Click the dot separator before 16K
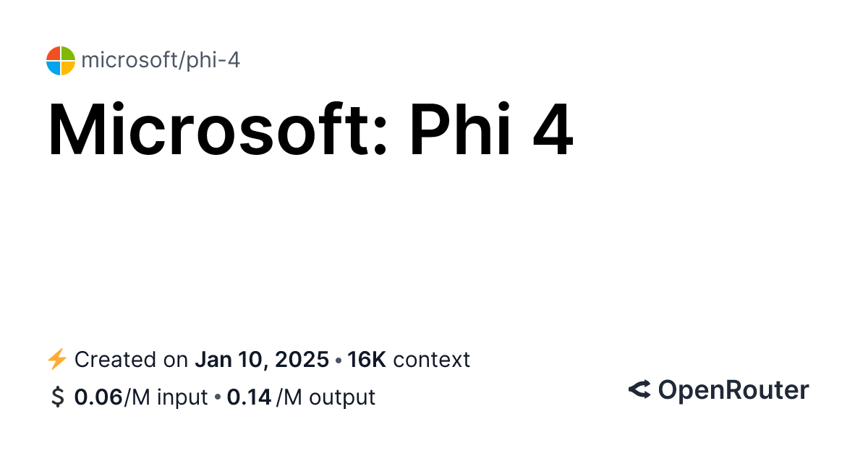The width and height of the screenshot is (868, 456). (339, 360)
